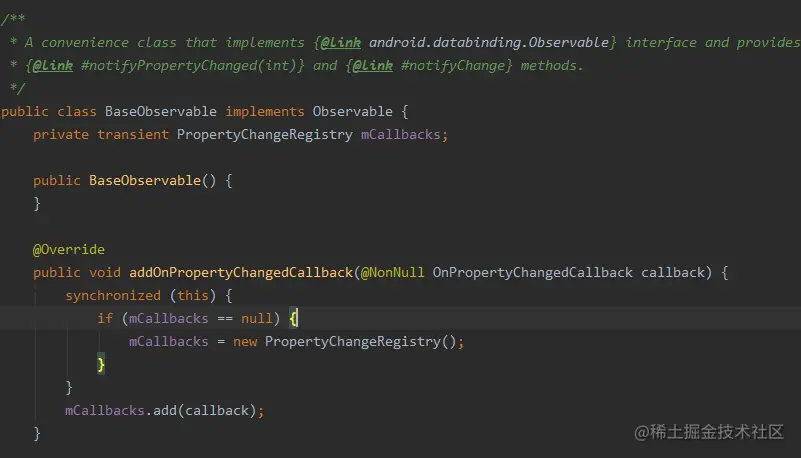Click BaseObservable in the class declaration line
The height and width of the screenshot is (458, 801).
click(x=161, y=111)
